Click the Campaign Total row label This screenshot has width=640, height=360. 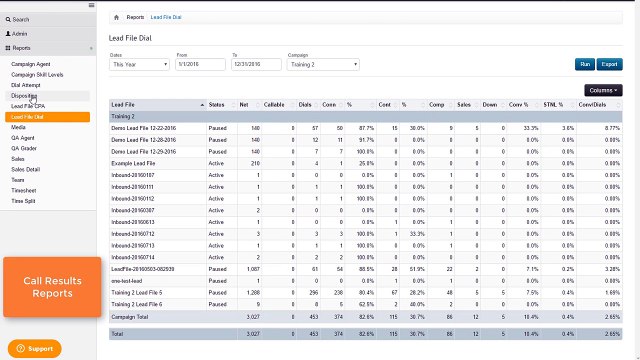point(129,317)
